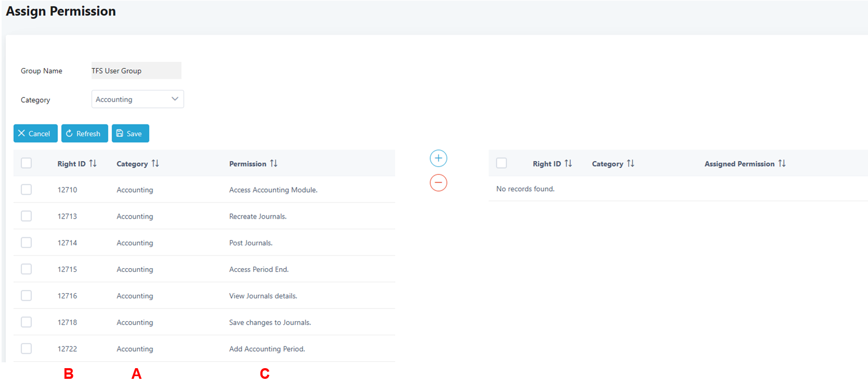Click the Assigned Permission header label

click(x=739, y=164)
